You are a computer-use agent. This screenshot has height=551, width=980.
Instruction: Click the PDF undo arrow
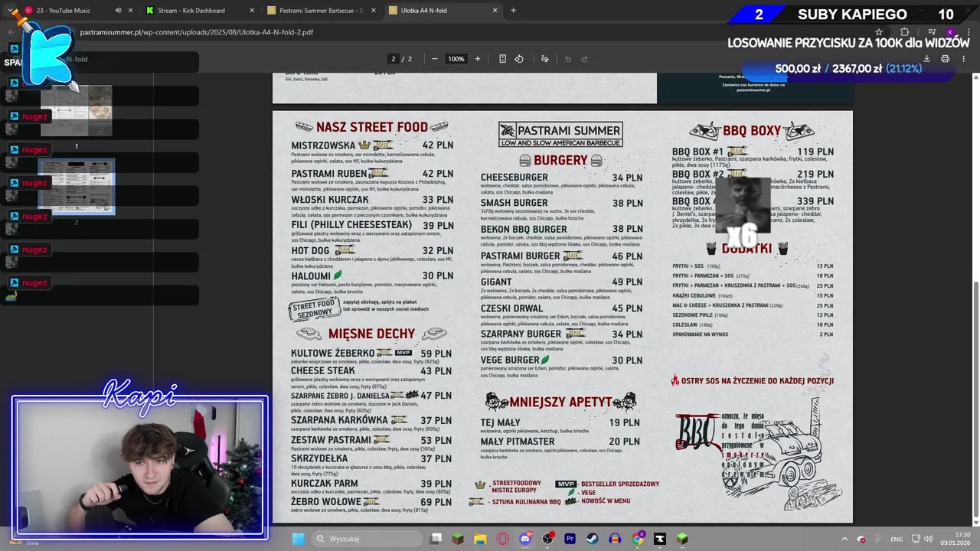[568, 59]
